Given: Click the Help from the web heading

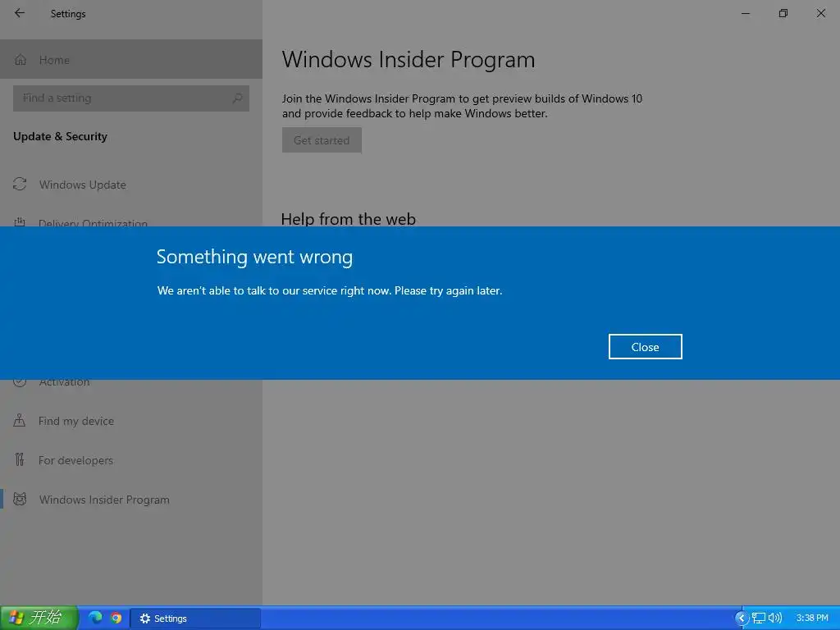Looking at the screenshot, I should tap(348, 218).
